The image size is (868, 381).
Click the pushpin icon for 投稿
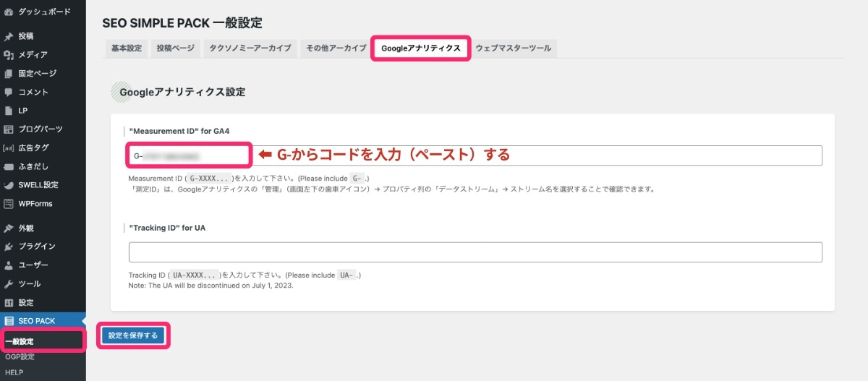point(9,36)
